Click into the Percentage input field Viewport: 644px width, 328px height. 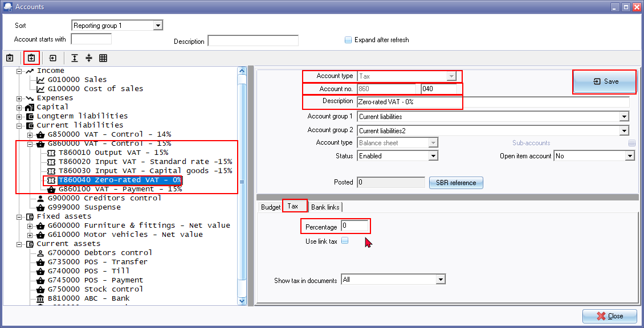(354, 226)
